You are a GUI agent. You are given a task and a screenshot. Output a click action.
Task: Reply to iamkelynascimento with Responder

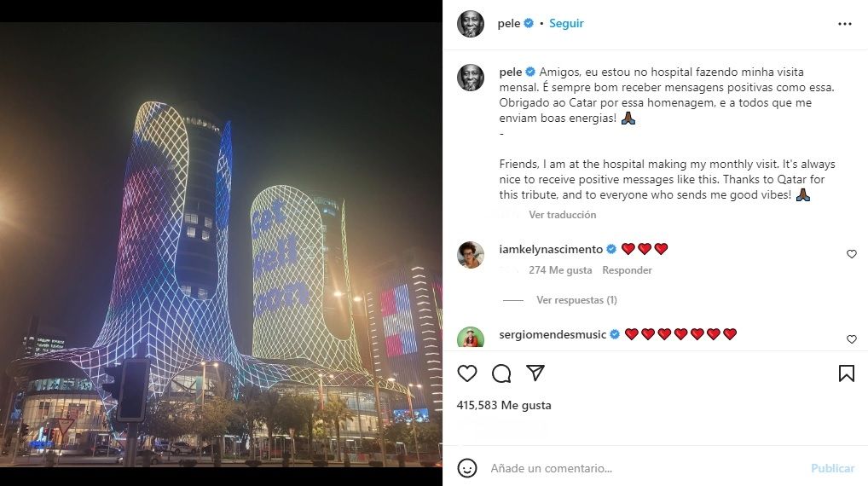[x=627, y=270]
